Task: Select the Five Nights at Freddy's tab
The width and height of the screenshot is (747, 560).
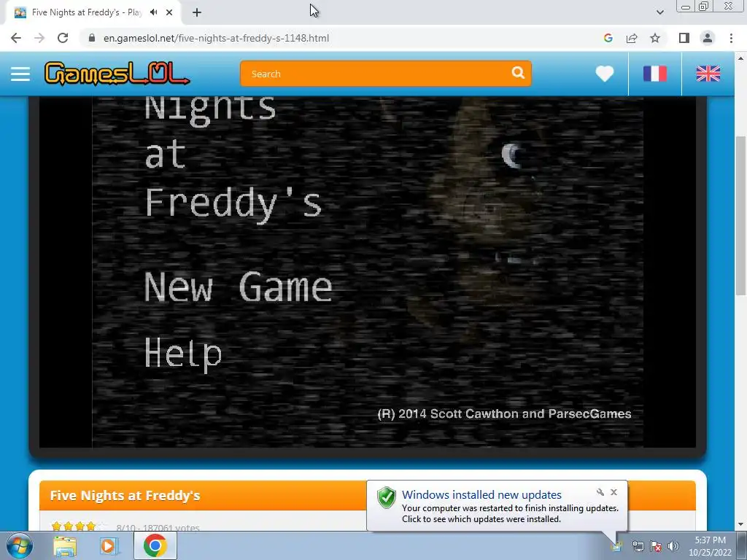Action: point(87,12)
